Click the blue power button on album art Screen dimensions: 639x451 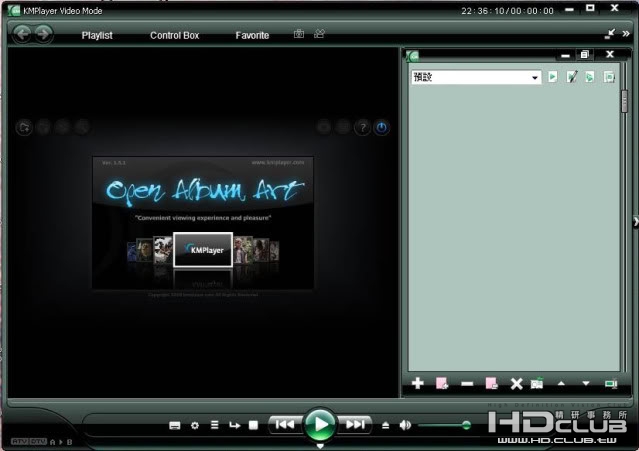381,128
